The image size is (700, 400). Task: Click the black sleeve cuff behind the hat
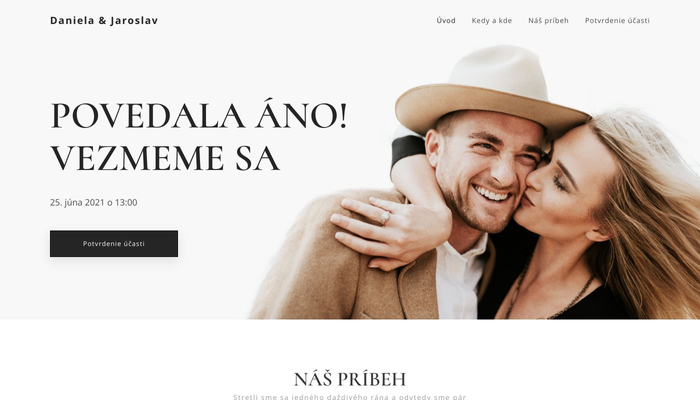point(407,150)
